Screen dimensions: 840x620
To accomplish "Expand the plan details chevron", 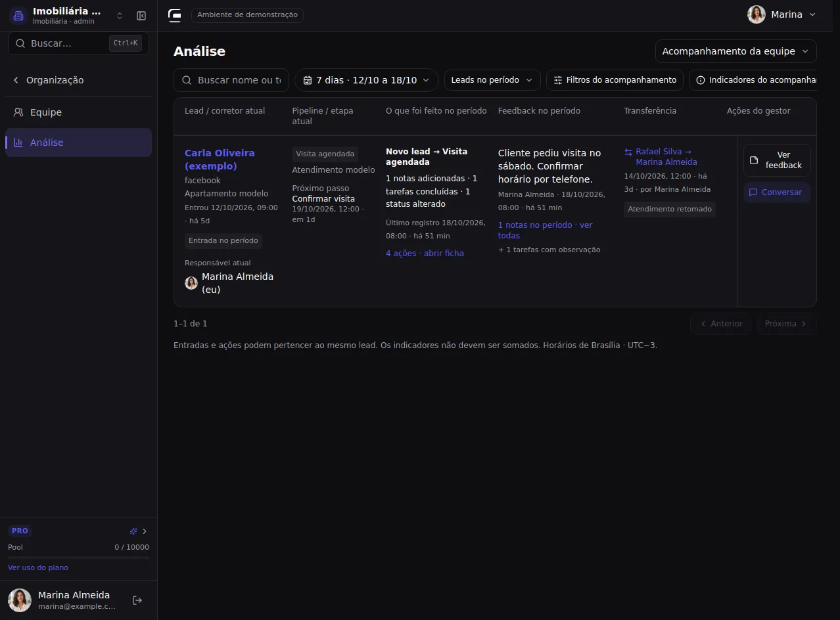I will tap(145, 531).
